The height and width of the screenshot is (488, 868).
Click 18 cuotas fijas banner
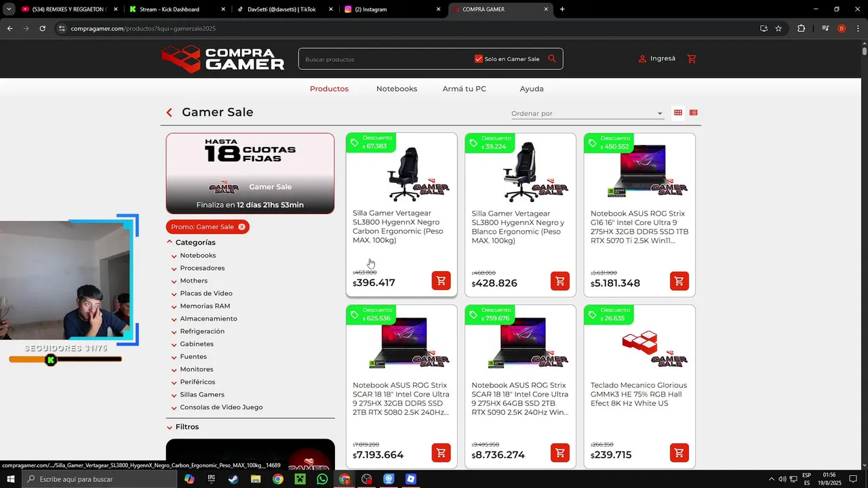tap(250, 174)
